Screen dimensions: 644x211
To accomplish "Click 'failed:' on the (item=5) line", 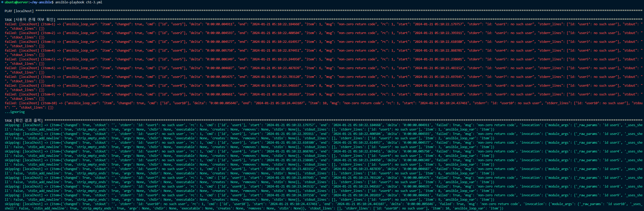I will [x=11, y=59].
